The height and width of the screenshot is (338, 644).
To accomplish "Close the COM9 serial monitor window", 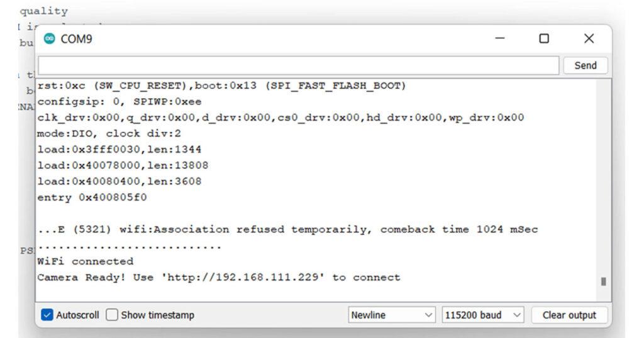I will (x=589, y=39).
